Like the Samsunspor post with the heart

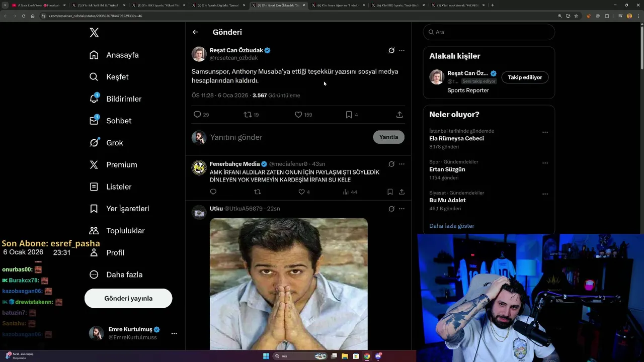298,115
